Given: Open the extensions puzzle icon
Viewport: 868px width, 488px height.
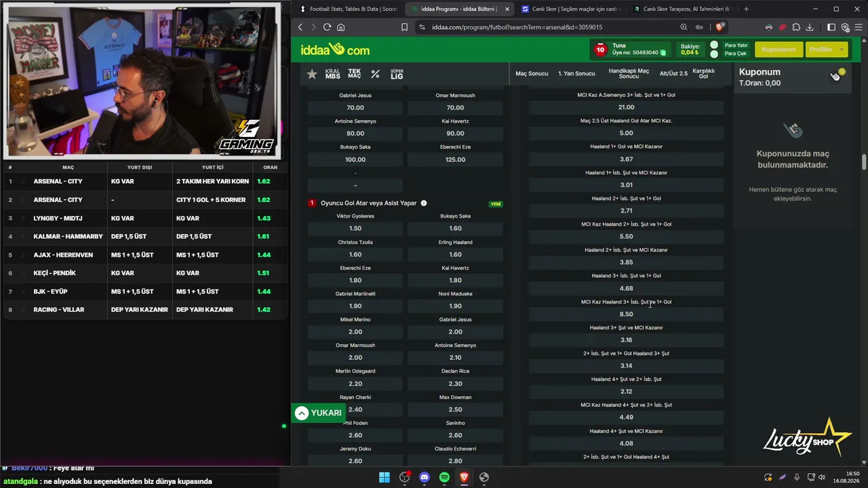Looking at the screenshot, I should (796, 27).
